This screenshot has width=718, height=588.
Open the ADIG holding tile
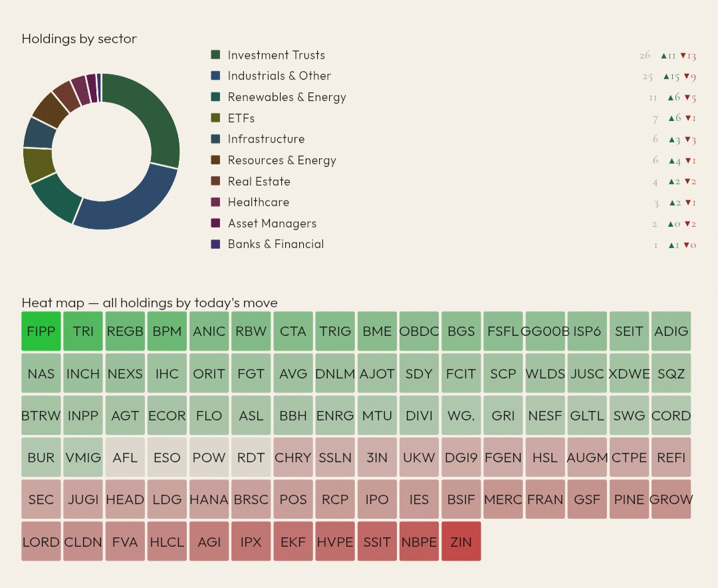coord(671,331)
